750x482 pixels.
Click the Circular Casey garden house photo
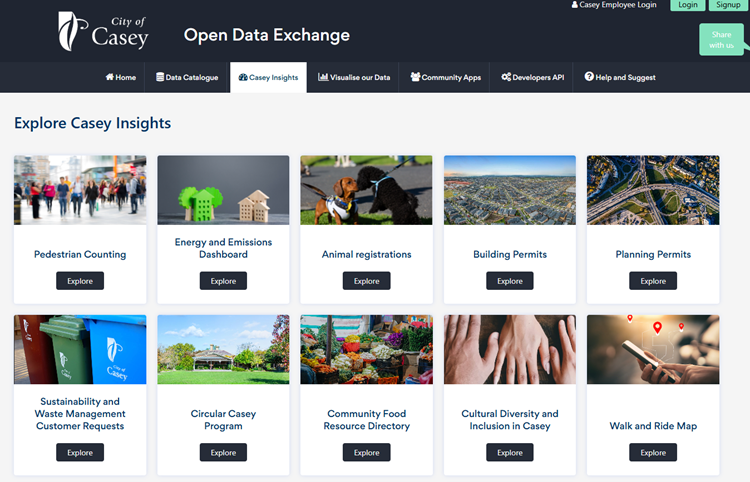click(x=223, y=350)
